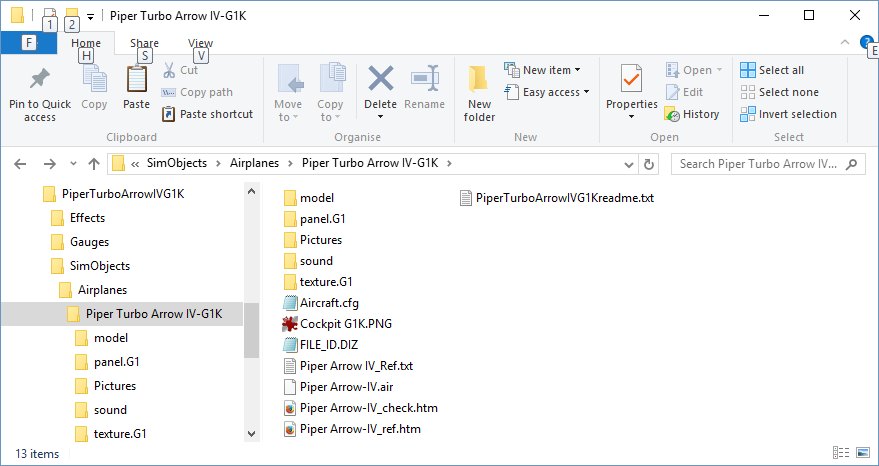Select SimObjects in navigation tree
The width and height of the screenshot is (879, 466).
[90, 266]
